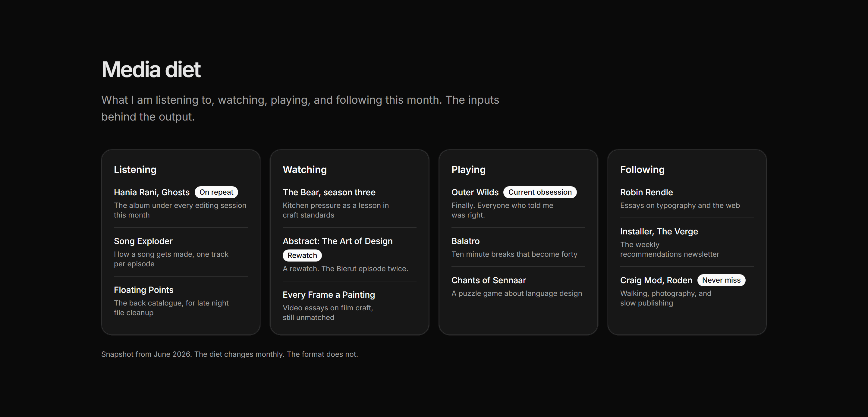The width and height of the screenshot is (868, 417).
Task: Open Every Frame a Painting entry
Action: tap(329, 295)
